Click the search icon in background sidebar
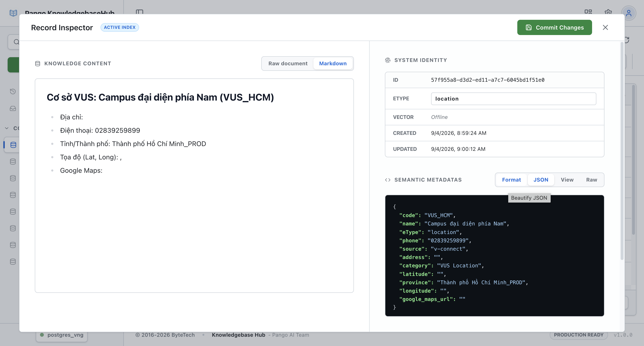Screen dimensions: 644x346 [16, 42]
